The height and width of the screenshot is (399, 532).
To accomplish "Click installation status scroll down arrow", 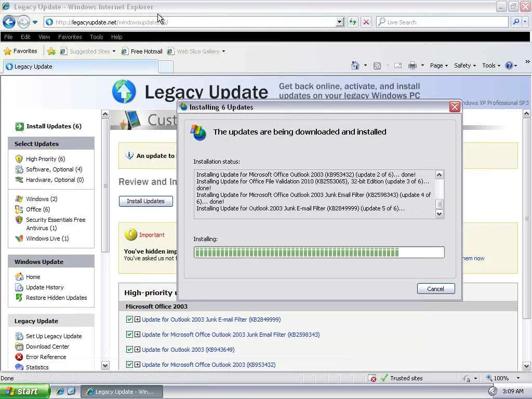I will (440, 214).
